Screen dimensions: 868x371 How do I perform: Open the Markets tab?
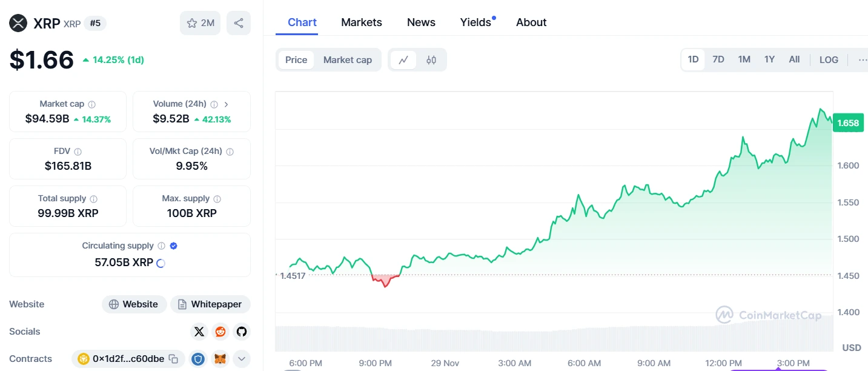tap(362, 22)
